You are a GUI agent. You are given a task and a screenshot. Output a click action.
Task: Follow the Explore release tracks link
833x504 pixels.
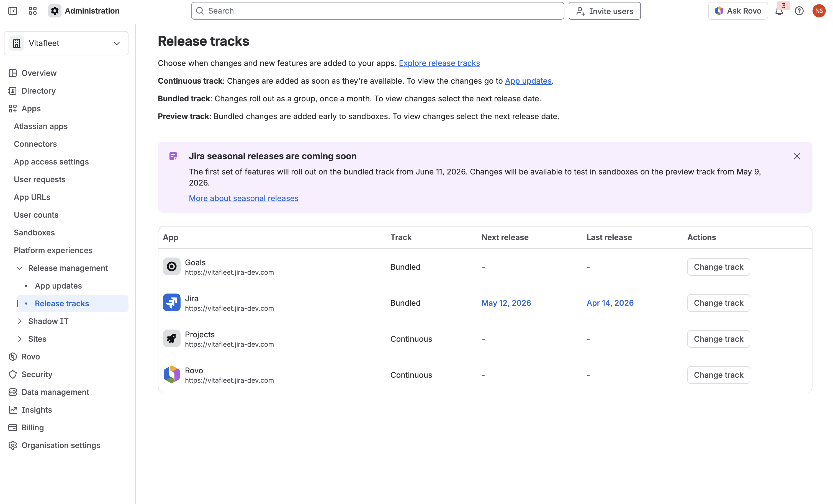pos(439,63)
